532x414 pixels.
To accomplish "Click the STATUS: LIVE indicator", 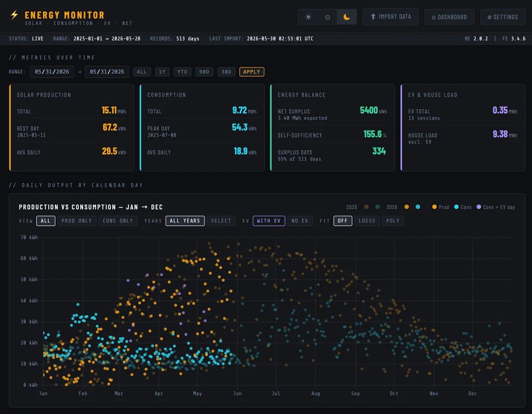I will coord(26,39).
